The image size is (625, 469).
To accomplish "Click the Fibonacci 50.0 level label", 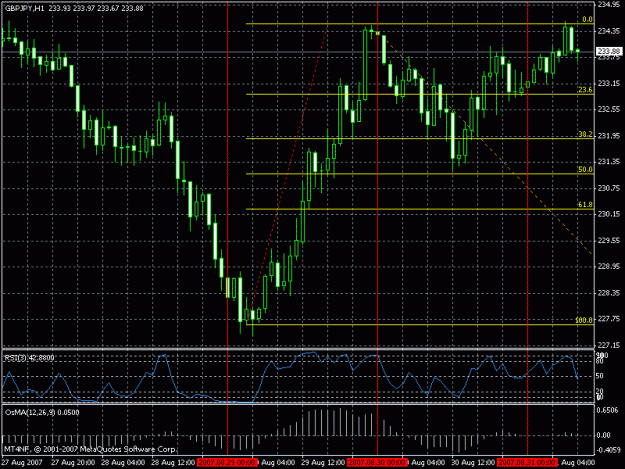I will tap(585, 169).
